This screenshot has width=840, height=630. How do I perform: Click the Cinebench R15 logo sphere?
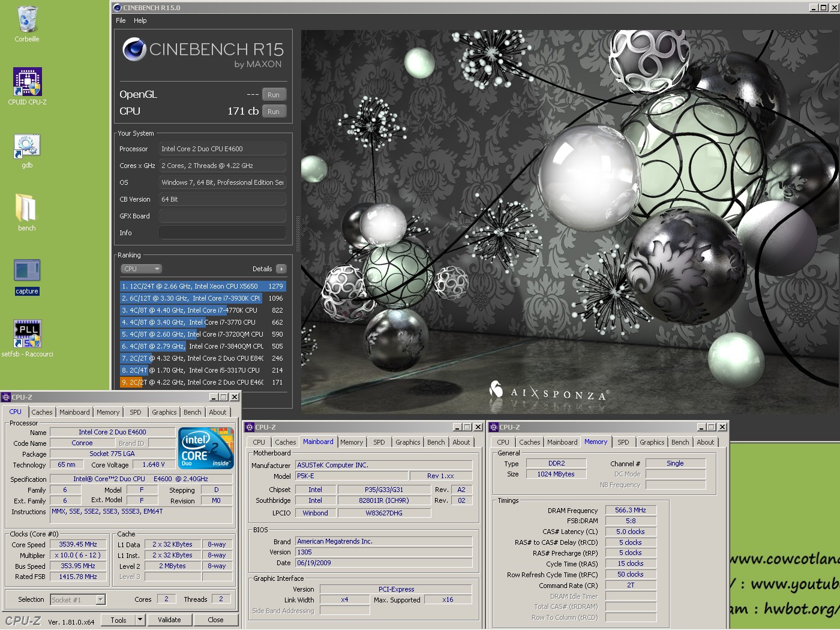point(134,49)
